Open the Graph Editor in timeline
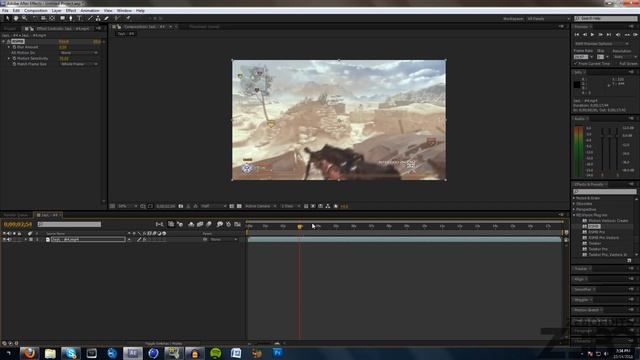The height and width of the screenshot is (360, 640). click(237, 224)
